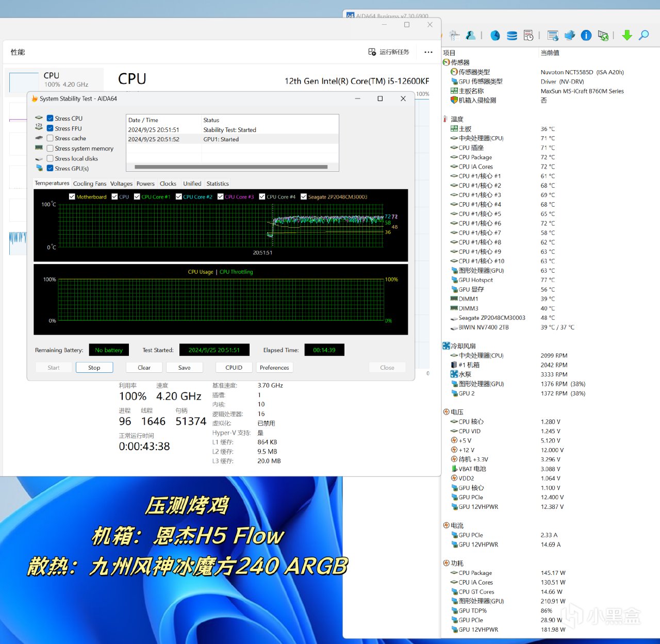Click the voltage icon beside 电压

tap(446, 412)
